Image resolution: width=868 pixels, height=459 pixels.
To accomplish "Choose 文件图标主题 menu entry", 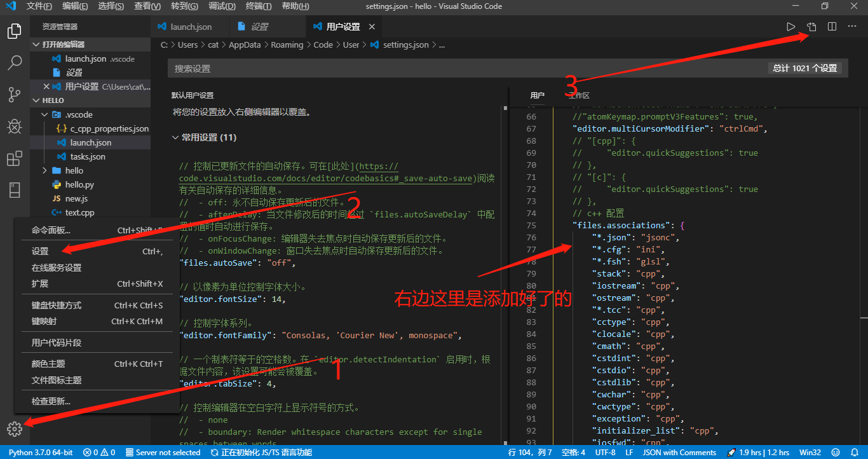I will click(97, 380).
